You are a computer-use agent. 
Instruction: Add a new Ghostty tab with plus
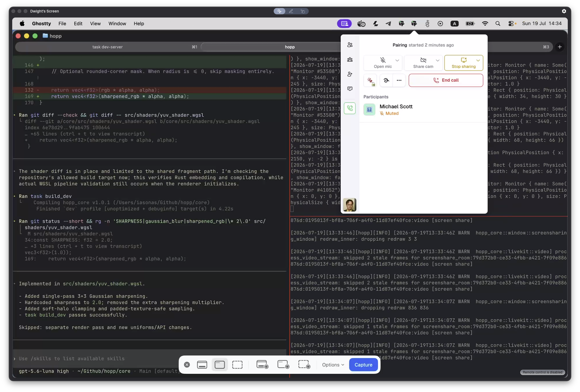(x=560, y=47)
